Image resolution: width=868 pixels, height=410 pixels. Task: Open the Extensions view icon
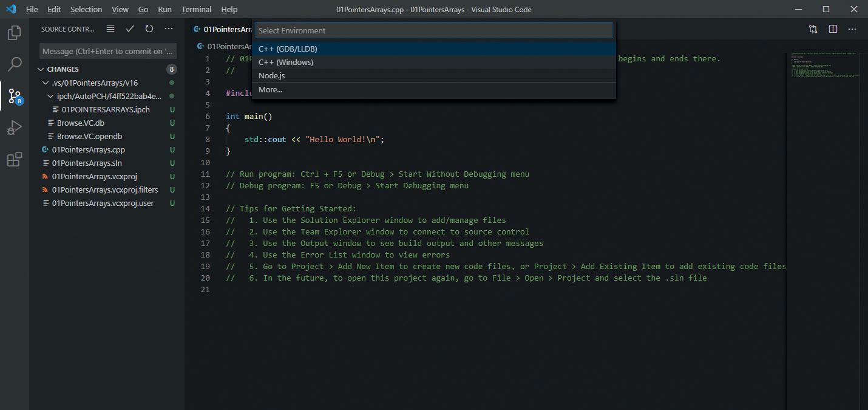(15, 160)
